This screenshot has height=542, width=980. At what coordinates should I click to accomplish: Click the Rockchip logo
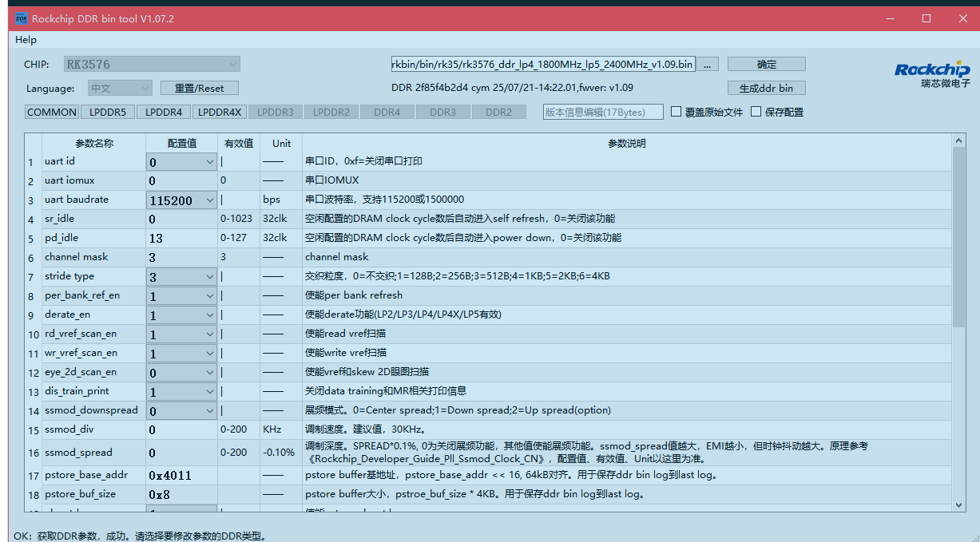pyautogui.click(x=932, y=73)
